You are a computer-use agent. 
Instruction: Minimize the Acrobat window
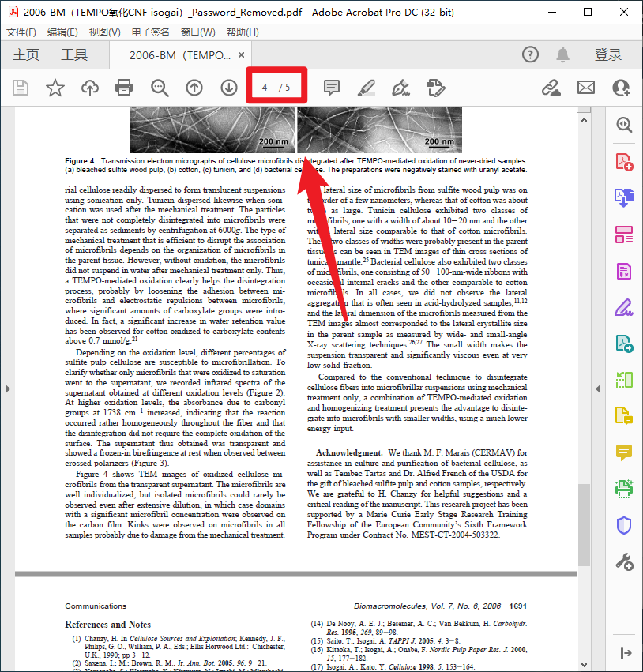552,12
